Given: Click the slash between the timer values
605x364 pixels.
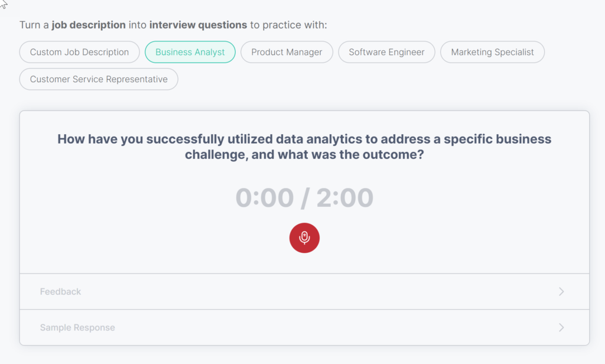Looking at the screenshot, I should tap(305, 198).
